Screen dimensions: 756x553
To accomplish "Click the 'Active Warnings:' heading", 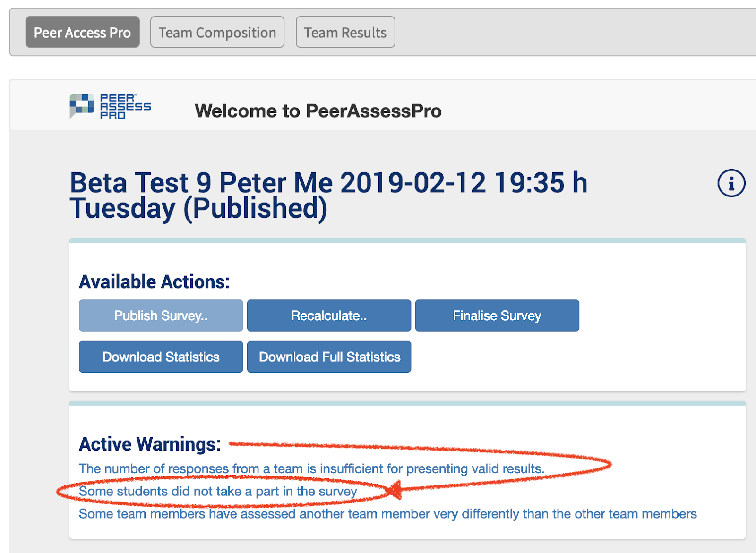I will 150,444.
